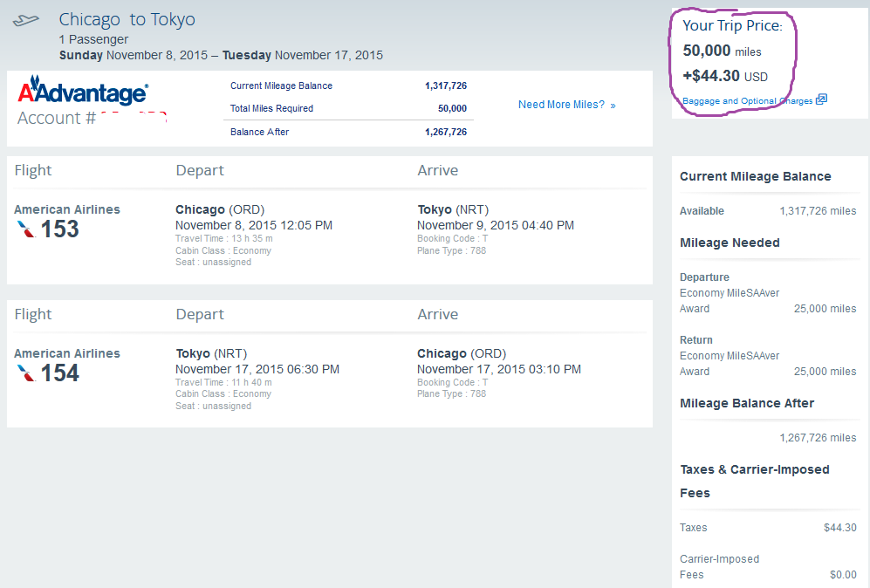The height and width of the screenshot is (588, 870).
Task: Open Baggage and Optional Charges link
Action: [747, 101]
